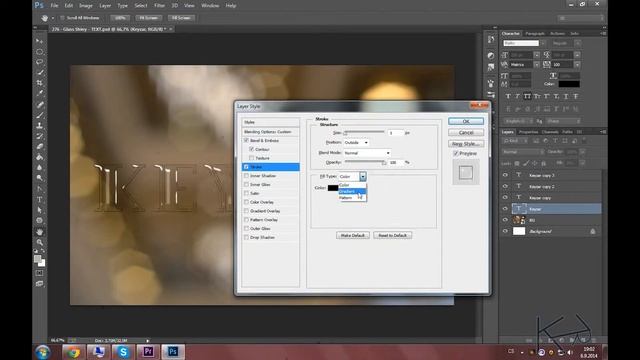Click the stroke Size slider
This screenshot has width=640, height=360.
(x=364, y=132)
